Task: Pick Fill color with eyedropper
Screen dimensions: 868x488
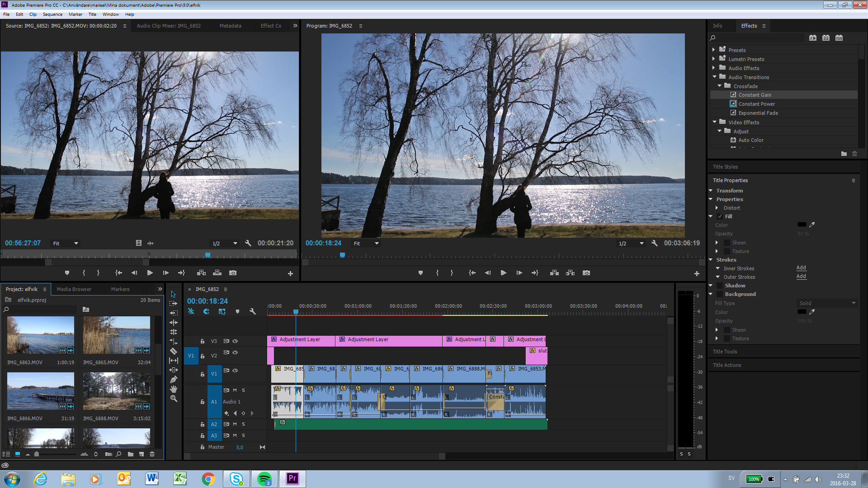Action: (812, 225)
